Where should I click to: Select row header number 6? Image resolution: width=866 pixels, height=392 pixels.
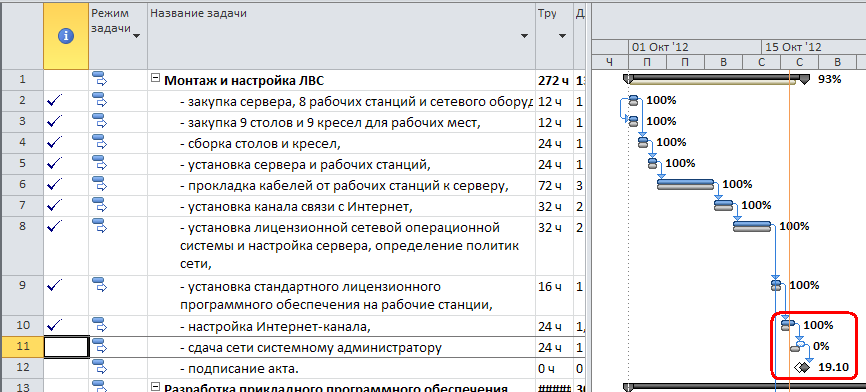[x=22, y=185]
